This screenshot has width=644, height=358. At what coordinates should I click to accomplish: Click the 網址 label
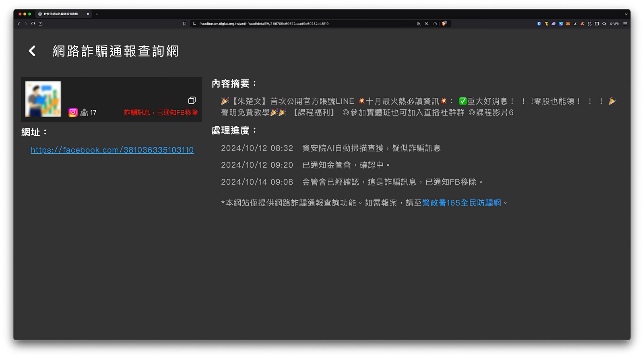[x=35, y=132]
